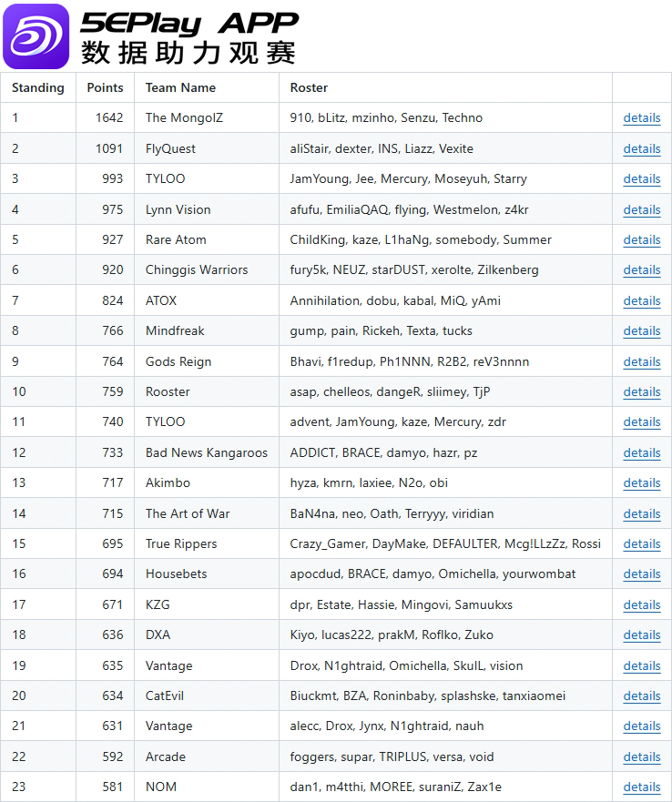
Task: Select team name ATOX
Action: click(x=161, y=300)
